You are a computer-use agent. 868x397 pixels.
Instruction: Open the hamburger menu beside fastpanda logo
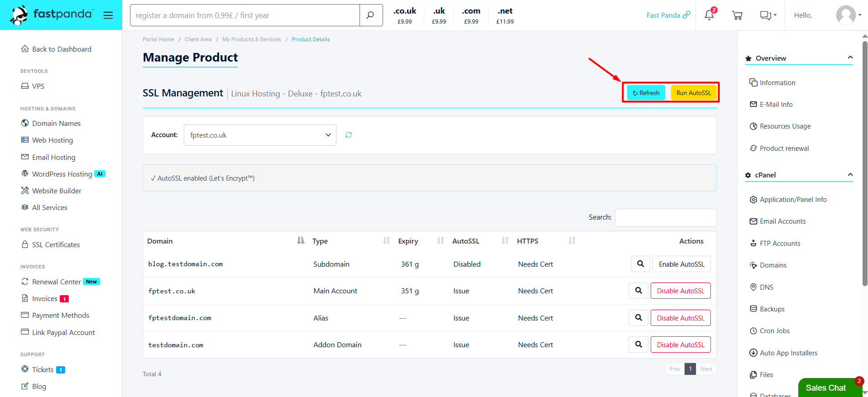pyautogui.click(x=108, y=15)
